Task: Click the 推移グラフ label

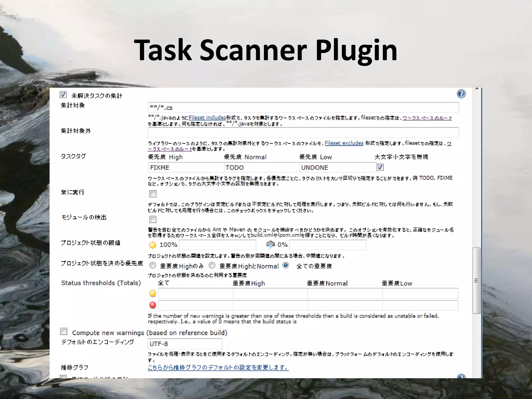Action: coord(75,368)
